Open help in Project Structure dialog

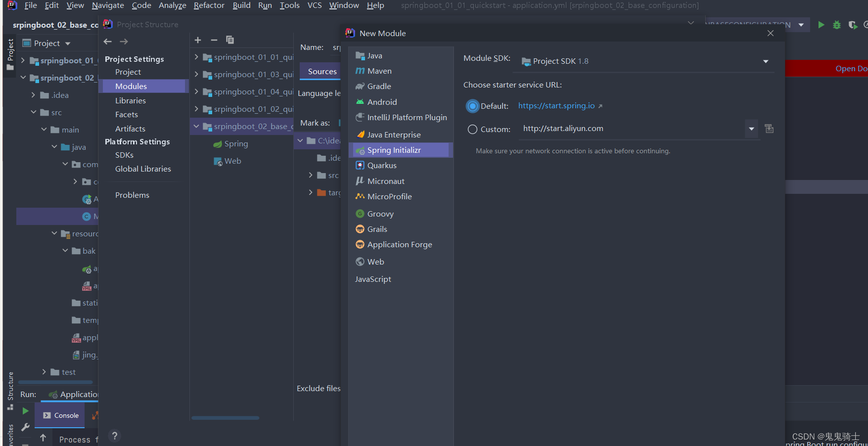[114, 436]
